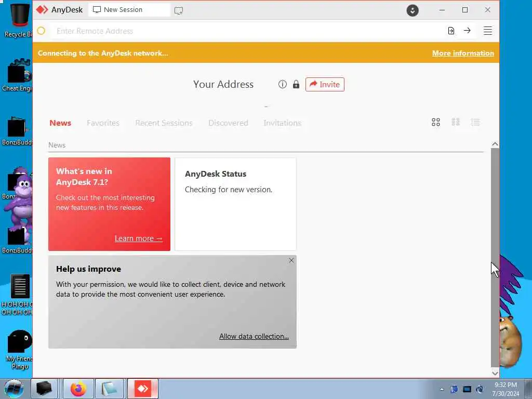
Task: Select small tiles view icon
Action: click(456, 122)
